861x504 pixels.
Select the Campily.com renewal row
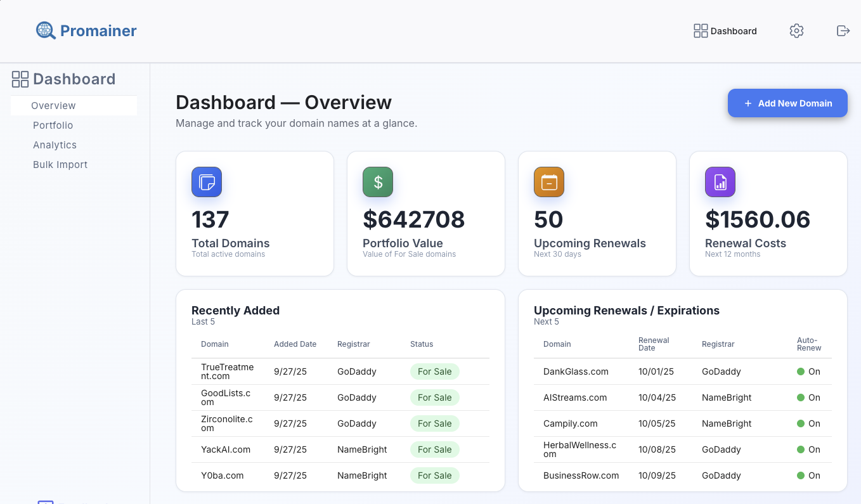tap(571, 423)
